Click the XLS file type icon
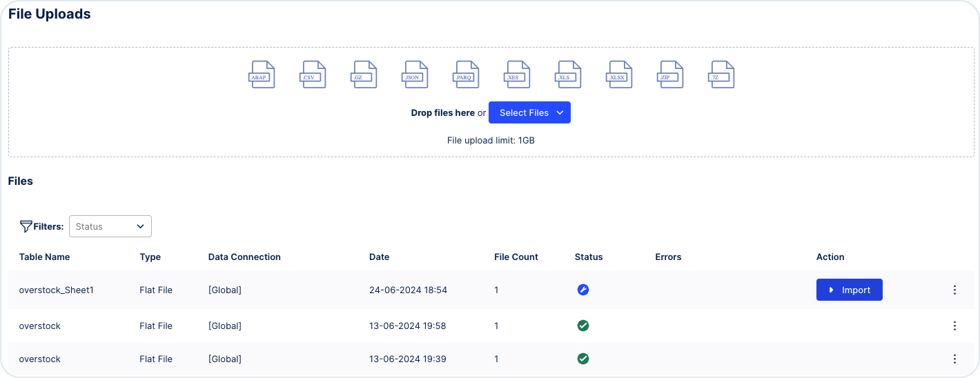Viewport: 980px width, 378px height. [x=568, y=74]
